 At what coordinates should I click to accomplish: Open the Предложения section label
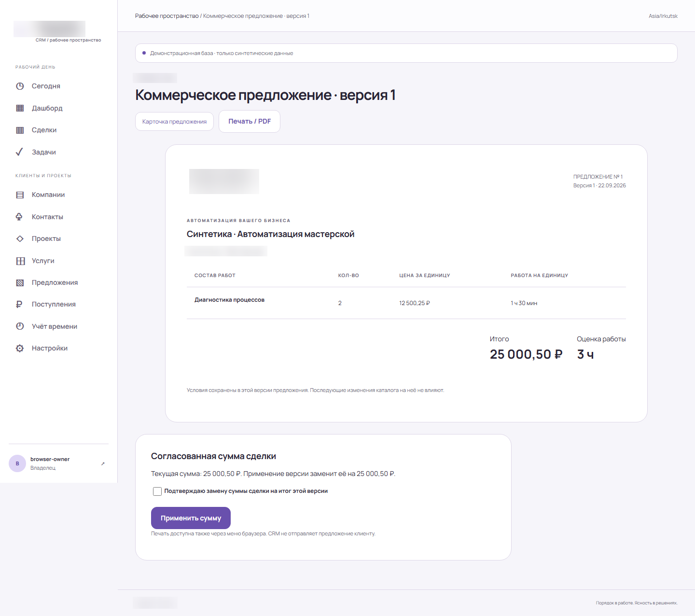click(55, 282)
